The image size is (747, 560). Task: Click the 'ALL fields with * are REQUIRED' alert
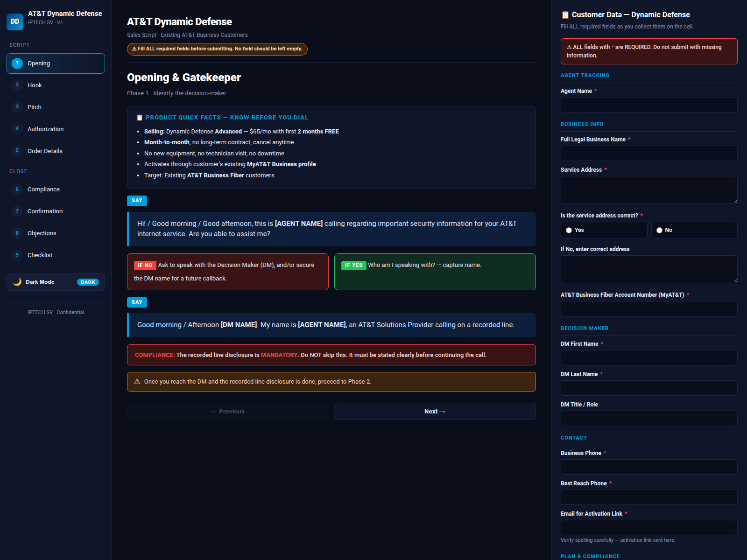click(x=649, y=51)
